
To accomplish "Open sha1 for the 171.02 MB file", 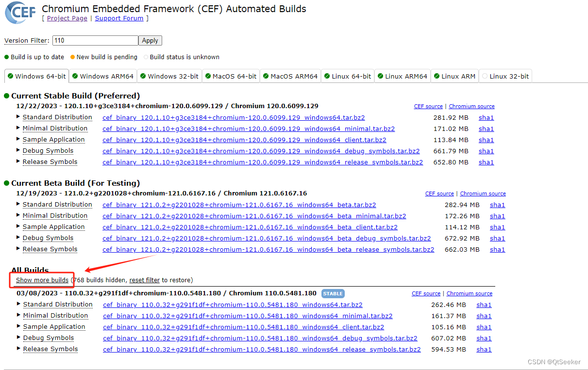I will pyautogui.click(x=486, y=129).
